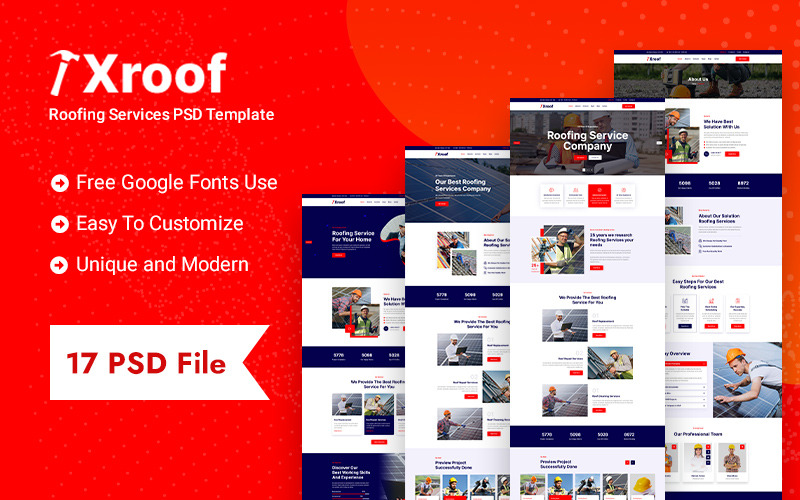This screenshot has height=500, width=800.
Task: Click the navy slider arrow beside Preview Project
Action: (633, 463)
